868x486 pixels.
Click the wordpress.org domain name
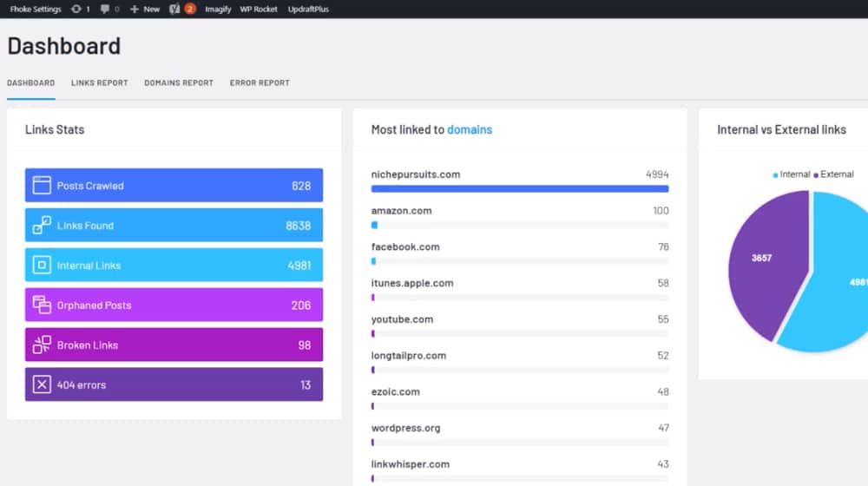(x=405, y=429)
